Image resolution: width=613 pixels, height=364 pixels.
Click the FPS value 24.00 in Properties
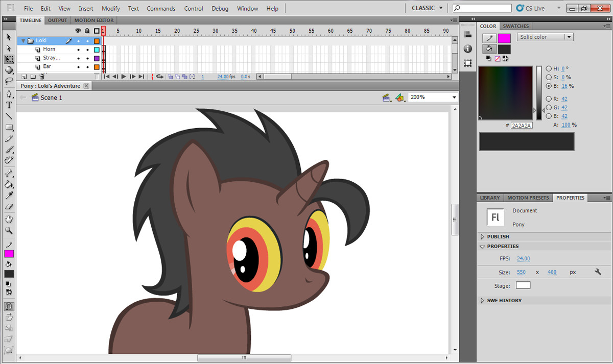[523, 259]
